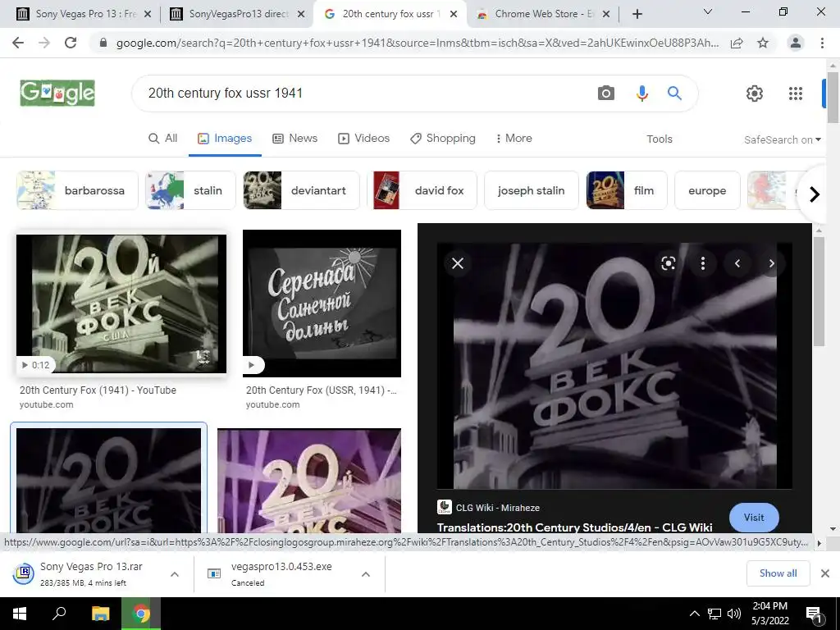
Task: Switch to Videos results tab
Action: coord(363,138)
